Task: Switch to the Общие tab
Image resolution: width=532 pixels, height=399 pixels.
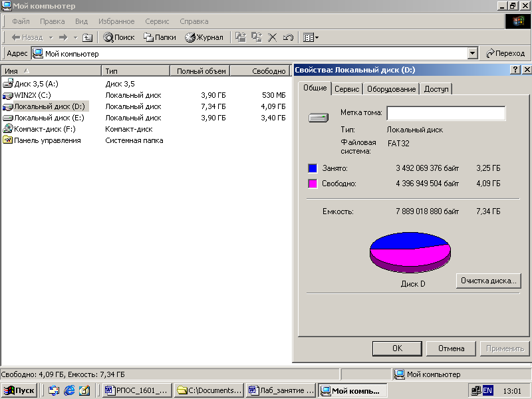Action: pos(315,88)
